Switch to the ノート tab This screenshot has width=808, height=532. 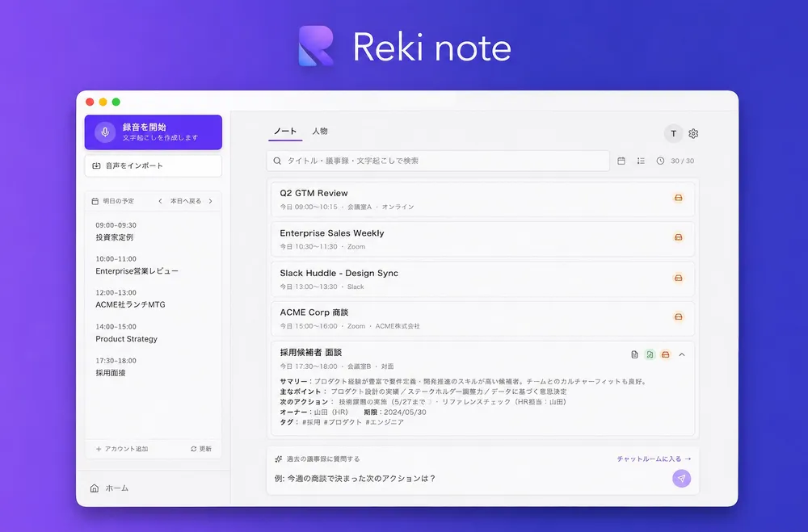pyautogui.click(x=285, y=132)
